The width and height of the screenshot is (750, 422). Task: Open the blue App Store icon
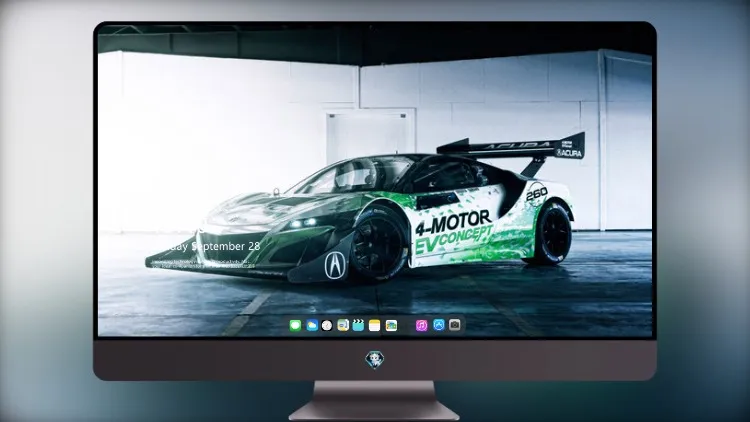click(439, 325)
